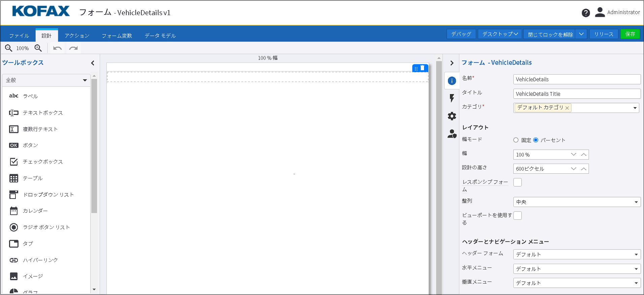The height and width of the screenshot is (295, 644).
Task: Increase the 幅 value with up arrow
Action: (x=584, y=154)
